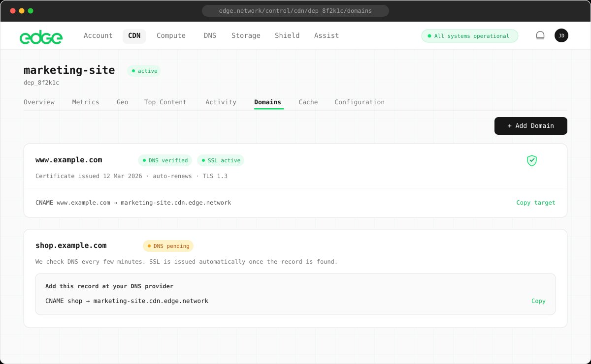Click the CNAME shop record text

pyautogui.click(x=127, y=301)
